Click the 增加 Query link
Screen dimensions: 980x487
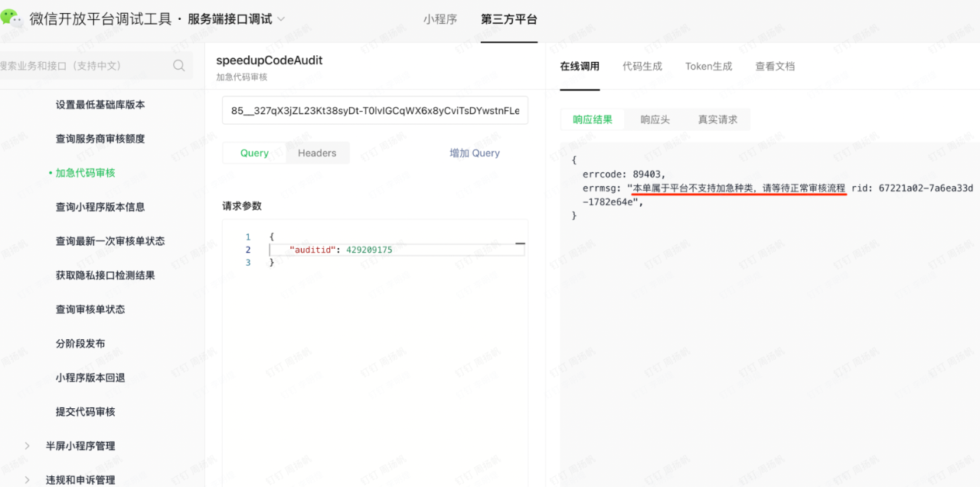[475, 153]
